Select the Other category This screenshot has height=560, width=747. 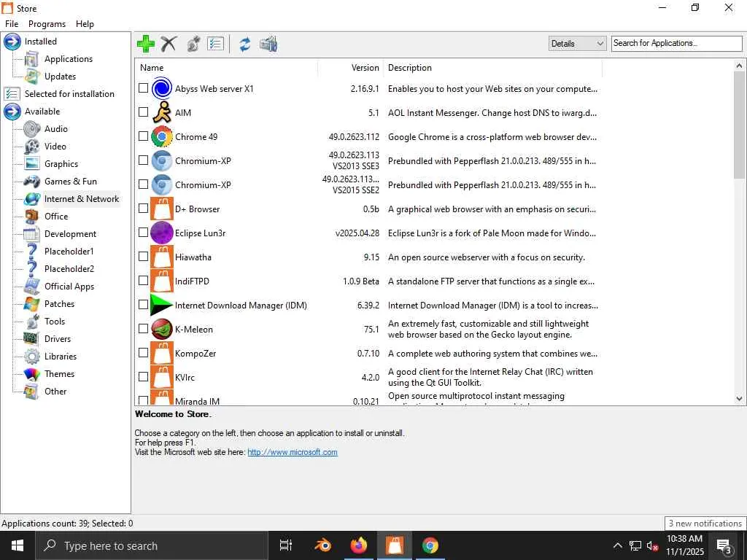[x=55, y=392]
